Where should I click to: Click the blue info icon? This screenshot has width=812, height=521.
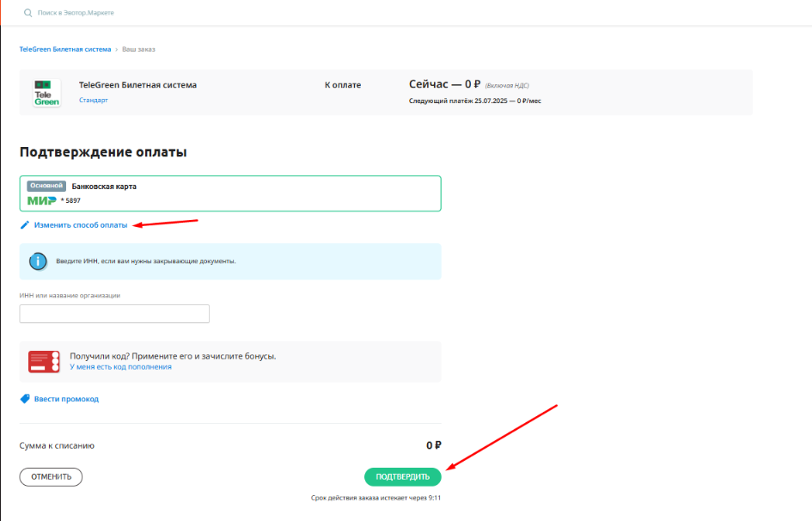[x=38, y=261]
